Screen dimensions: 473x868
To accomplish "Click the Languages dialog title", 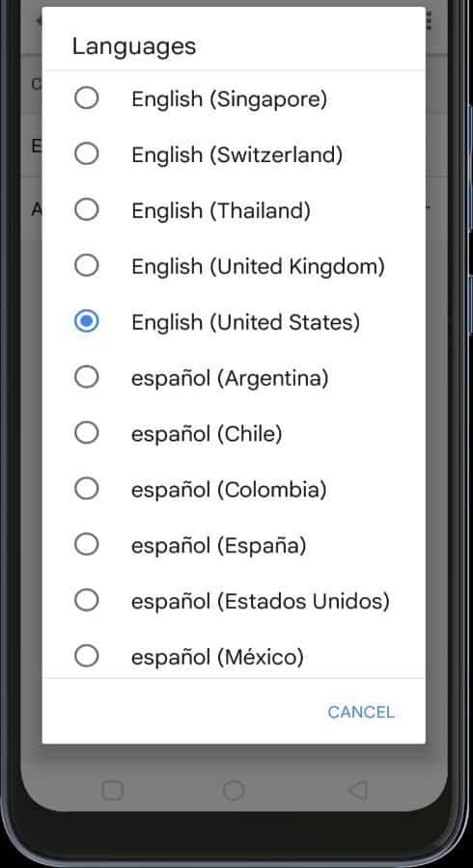I will tap(134, 46).
